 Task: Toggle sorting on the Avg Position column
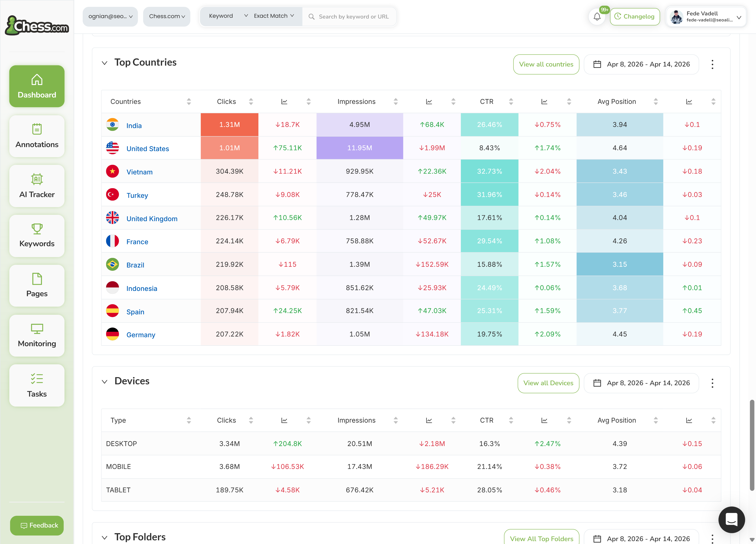pos(656,101)
